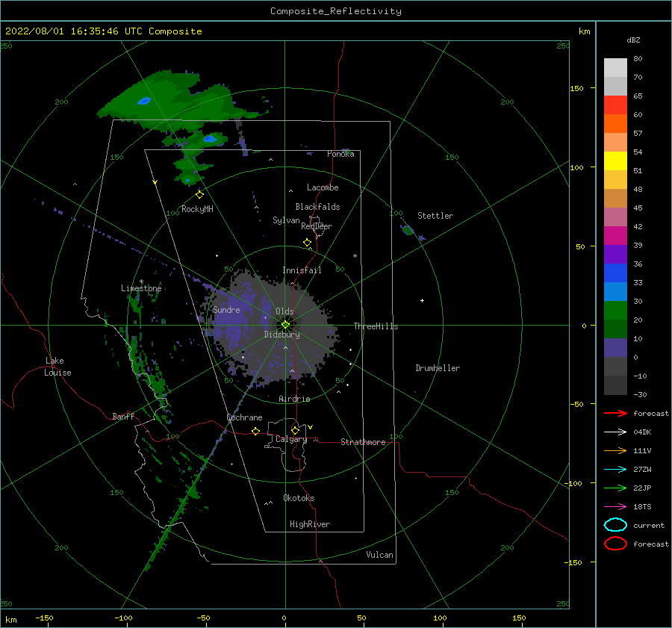Select the 65 dBZ red swatch
672x628 pixels.
coord(615,105)
